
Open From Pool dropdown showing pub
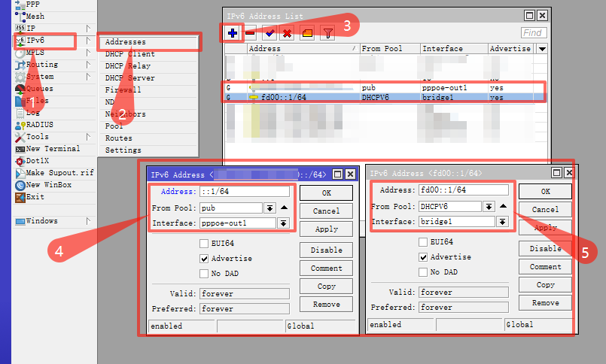tap(270, 208)
